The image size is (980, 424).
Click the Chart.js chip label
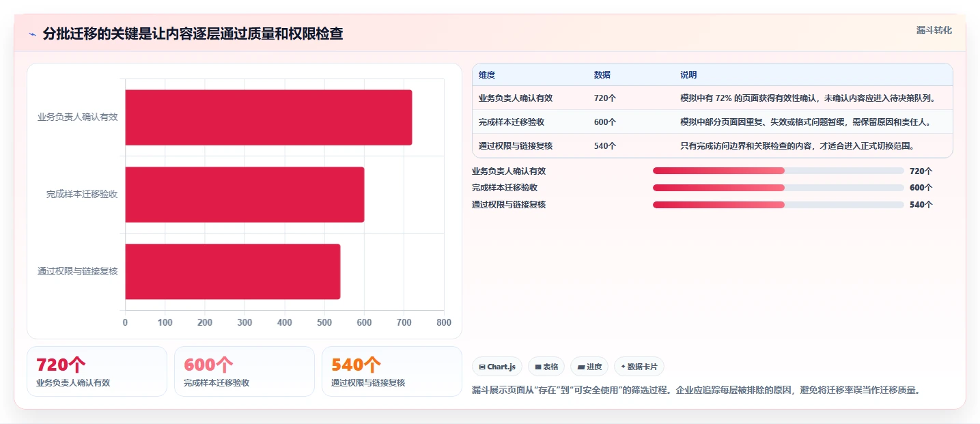click(501, 367)
